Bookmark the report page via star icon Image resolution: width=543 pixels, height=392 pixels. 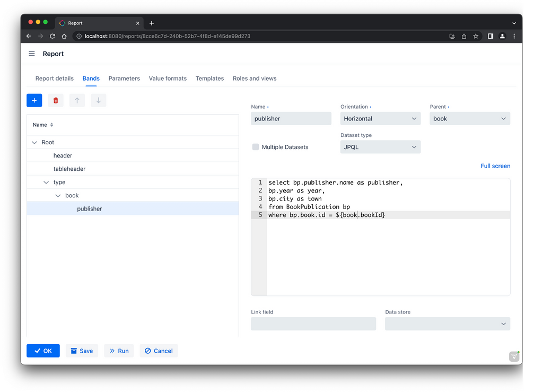(x=475, y=36)
